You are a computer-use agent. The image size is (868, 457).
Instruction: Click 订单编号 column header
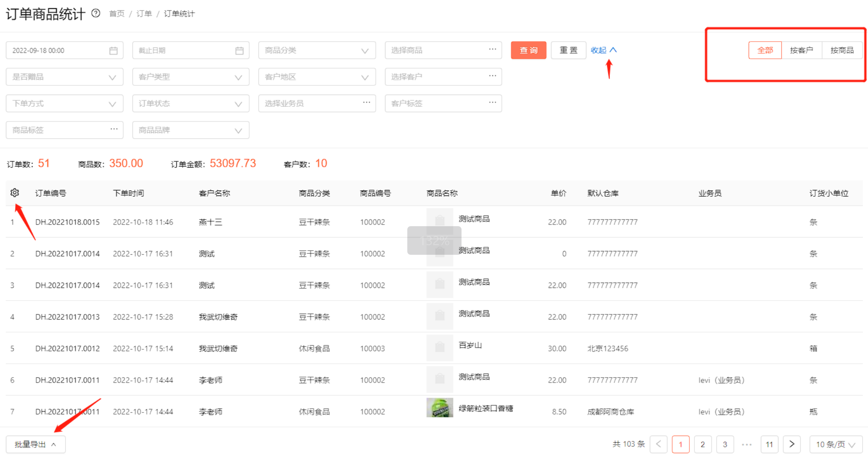point(50,193)
